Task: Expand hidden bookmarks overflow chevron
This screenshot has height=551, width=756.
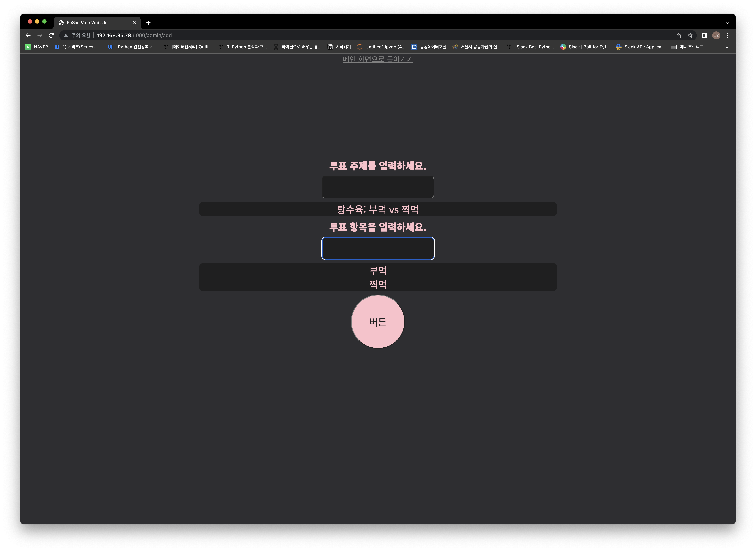Action: tap(727, 47)
